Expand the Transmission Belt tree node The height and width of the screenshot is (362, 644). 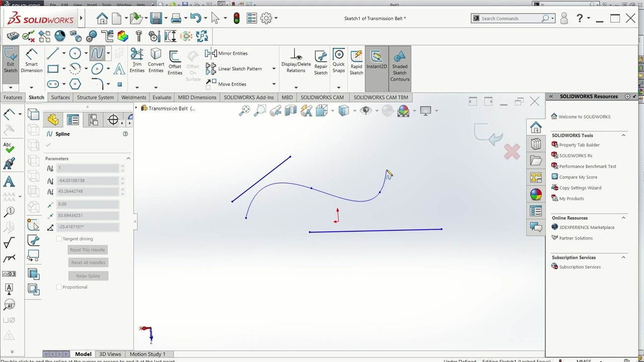pyautogui.click(x=136, y=108)
